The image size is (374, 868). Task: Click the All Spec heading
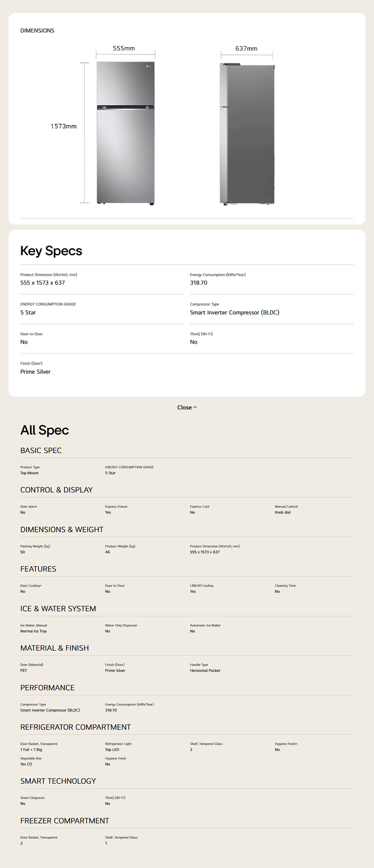(x=45, y=430)
